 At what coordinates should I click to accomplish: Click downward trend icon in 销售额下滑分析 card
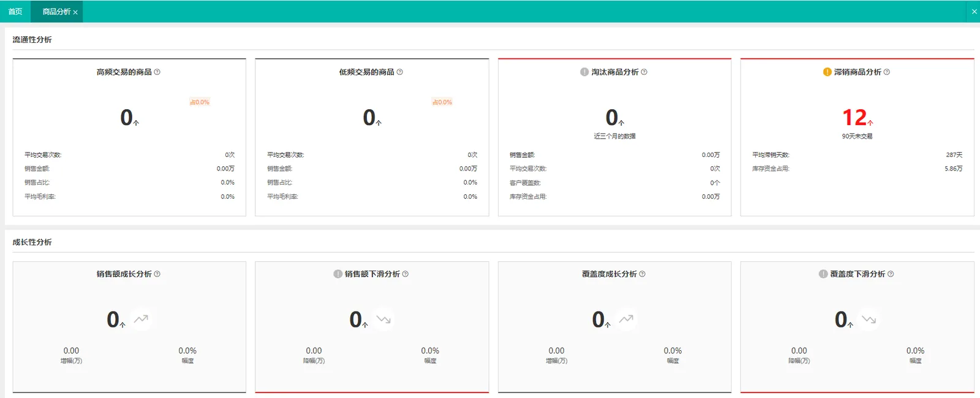pos(383,319)
